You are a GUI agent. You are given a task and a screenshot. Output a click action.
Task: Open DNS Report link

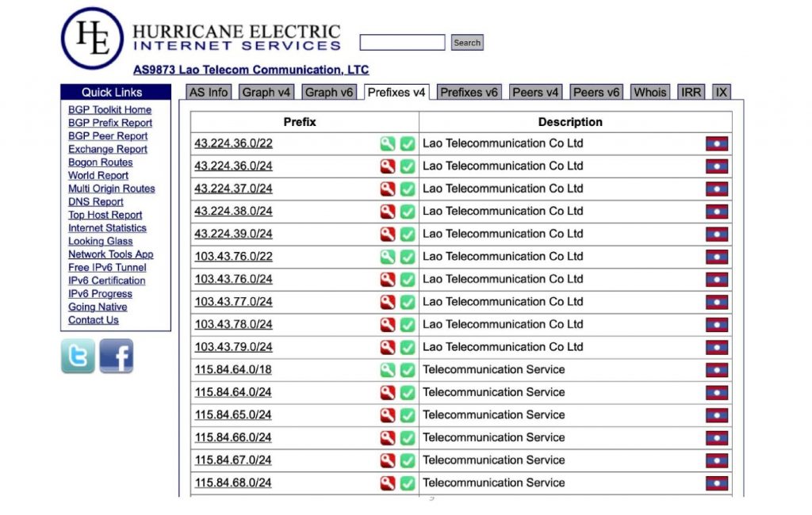(96, 202)
